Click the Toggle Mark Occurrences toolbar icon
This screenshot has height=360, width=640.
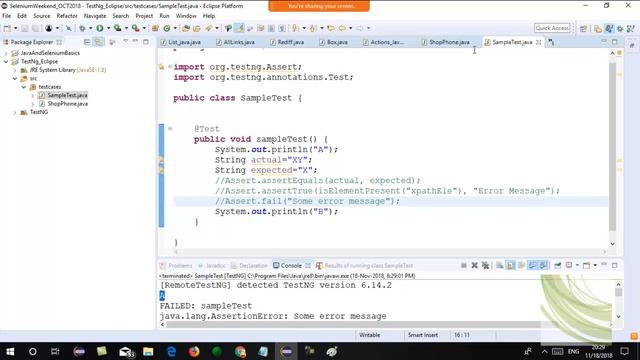click(x=239, y=28)
